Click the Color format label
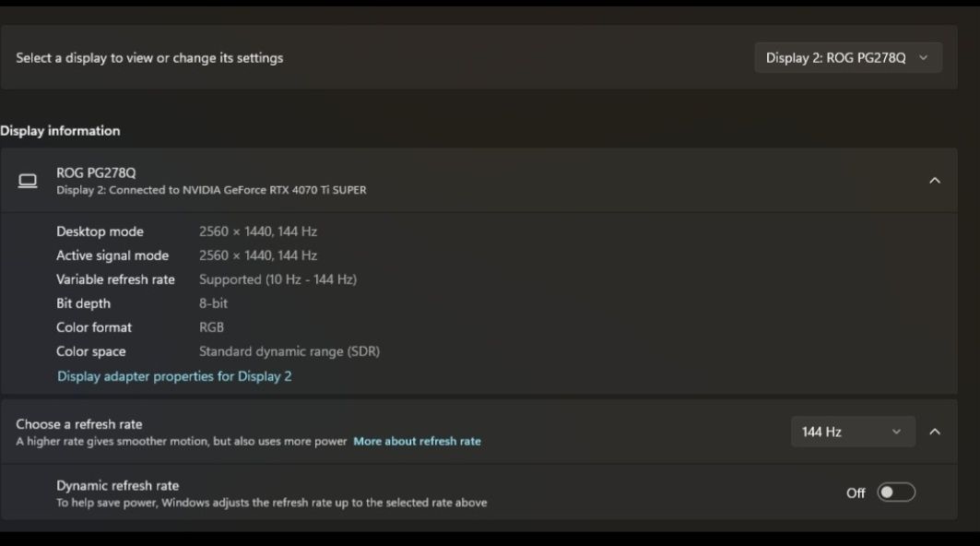This screenshot has width=980, height=546. point(94,327)
